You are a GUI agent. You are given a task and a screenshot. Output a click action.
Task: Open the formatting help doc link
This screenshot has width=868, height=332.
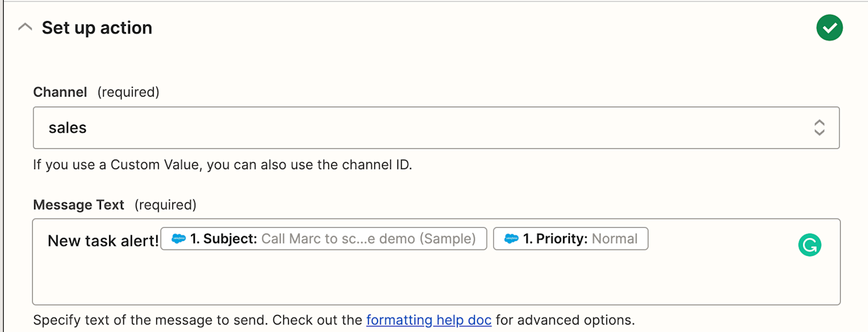pos(428,320)
